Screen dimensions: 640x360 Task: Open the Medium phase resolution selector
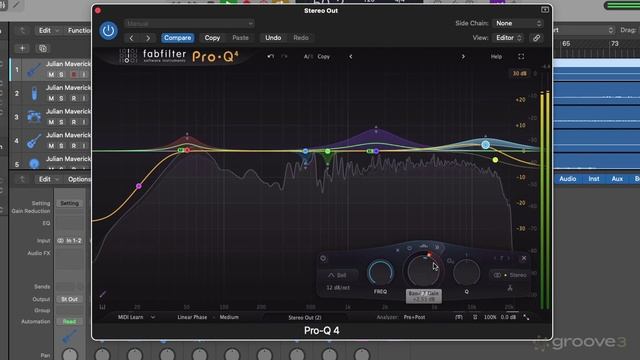click(x=229, y=317)
